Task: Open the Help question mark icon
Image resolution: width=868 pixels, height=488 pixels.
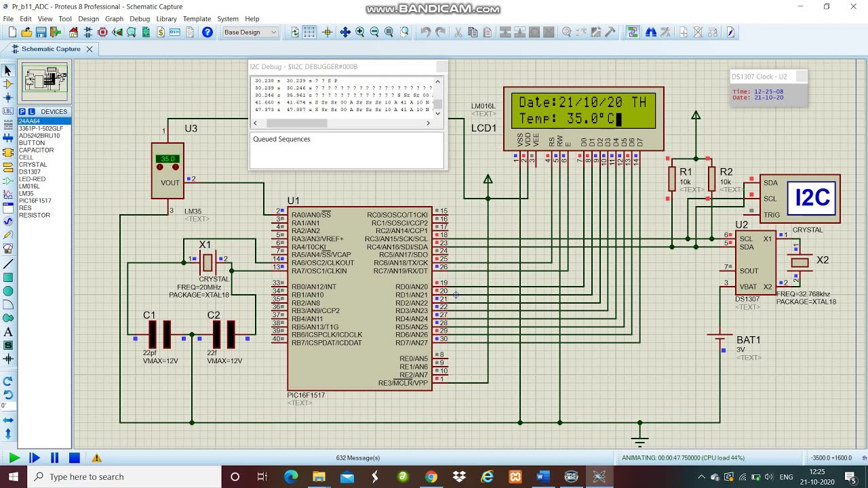Action: [208, 32]
